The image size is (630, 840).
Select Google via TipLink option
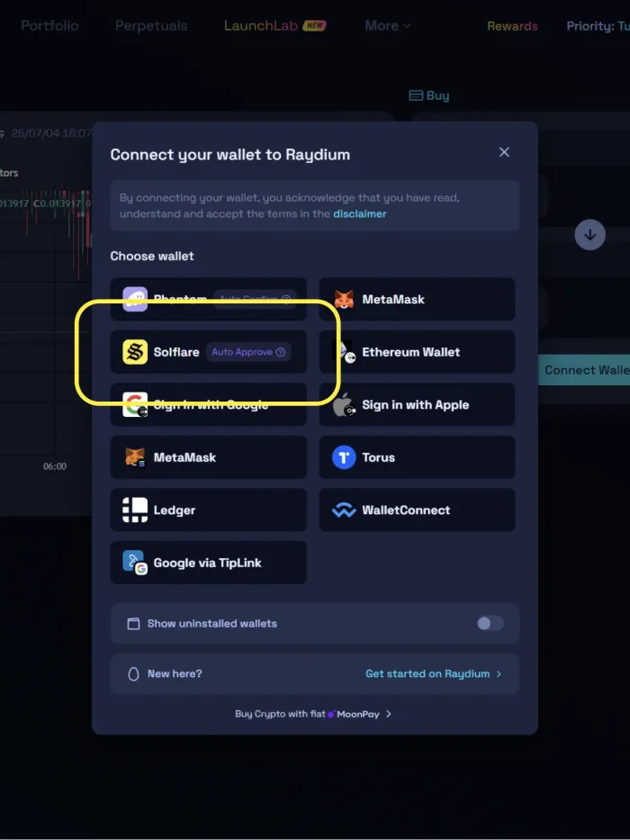click(x=209, y=563)
